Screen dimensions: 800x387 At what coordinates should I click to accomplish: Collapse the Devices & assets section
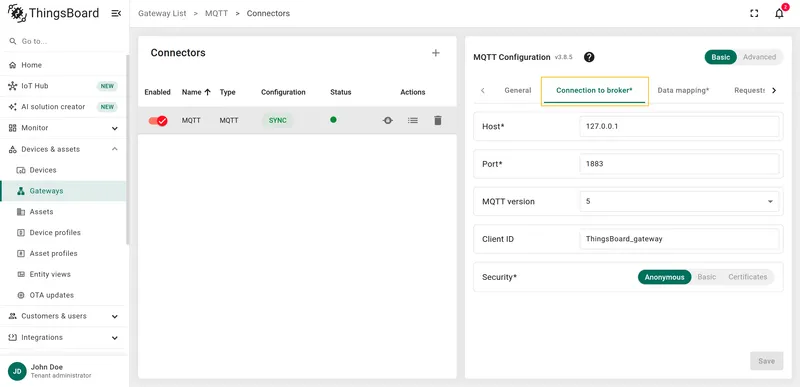click(115, 149)
